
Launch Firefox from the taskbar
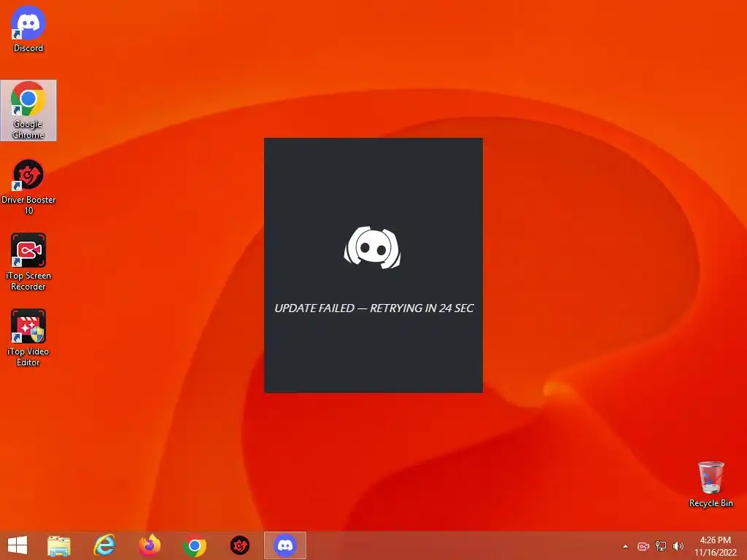(x=150, y=545)
